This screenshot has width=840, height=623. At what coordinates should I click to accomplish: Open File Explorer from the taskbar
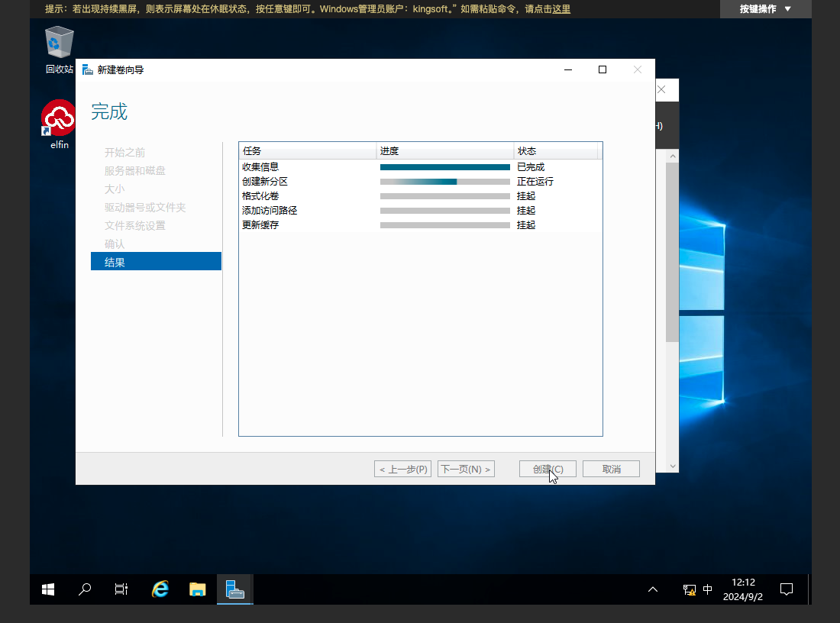pos(198,589)
